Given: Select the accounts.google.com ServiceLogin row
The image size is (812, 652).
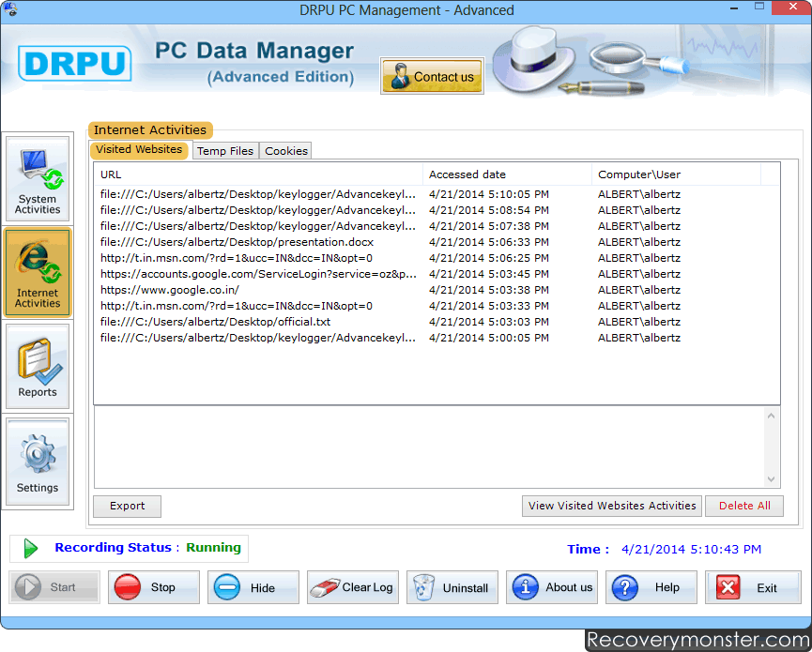Looking at the screenshot, I should click(x=437, y=274).
